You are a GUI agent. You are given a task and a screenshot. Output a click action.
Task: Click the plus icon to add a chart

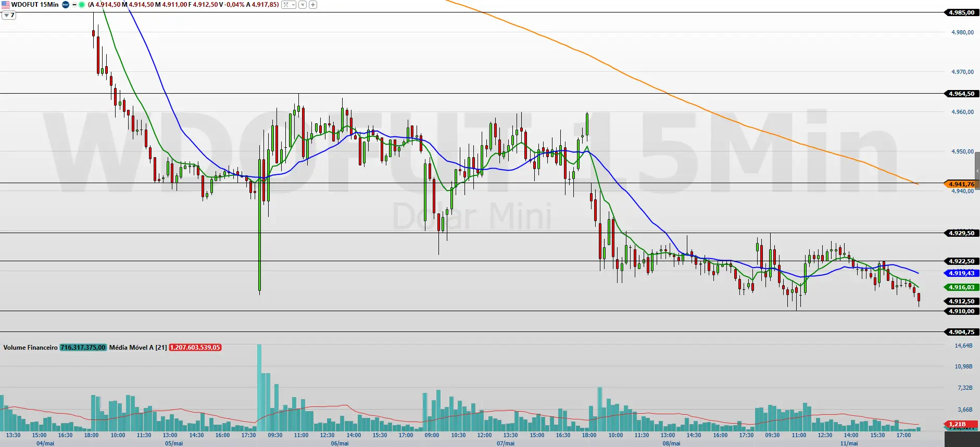tap(313, 5)
